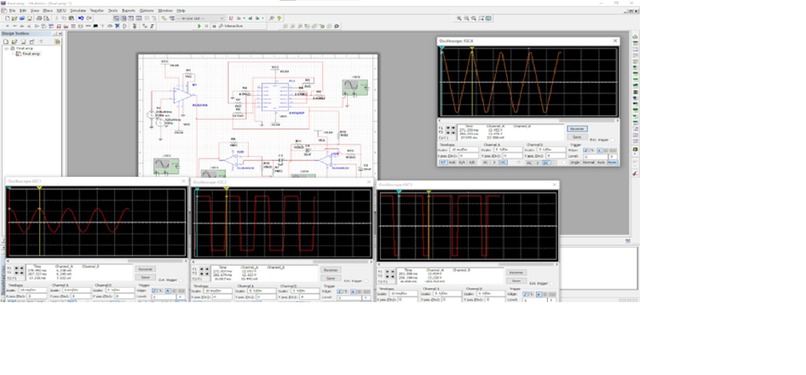Viewport: 806px width, 375px height.
Task: Toggle Ext. trigger checkbox in Oscilloscope-XSC2
Action: pos(367,281)
